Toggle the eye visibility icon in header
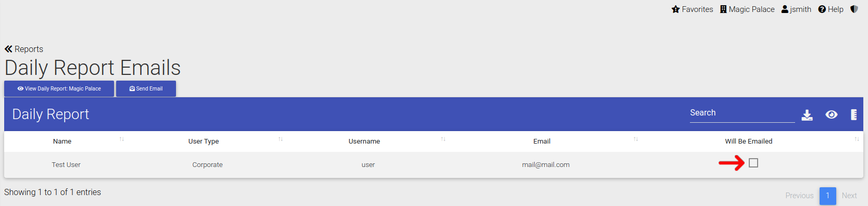 [832, 114]
